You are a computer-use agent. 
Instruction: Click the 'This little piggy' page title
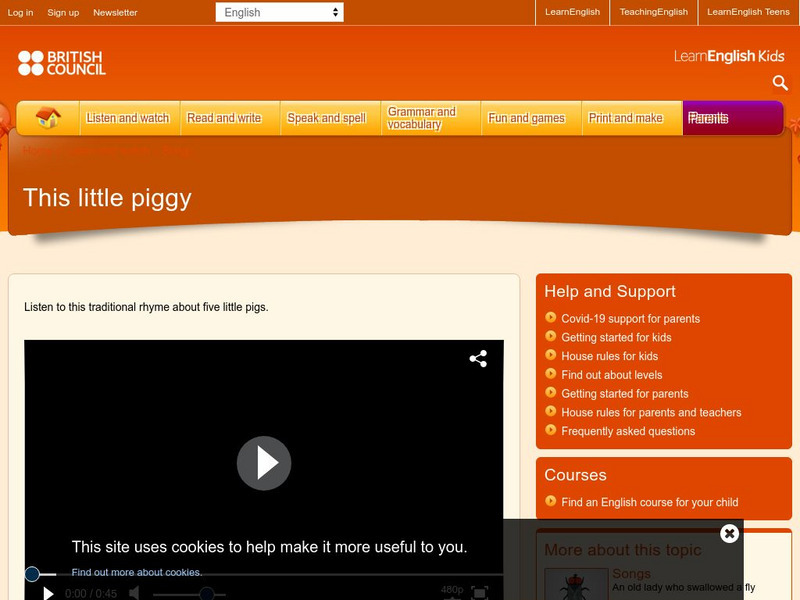(x=107, y=198)
